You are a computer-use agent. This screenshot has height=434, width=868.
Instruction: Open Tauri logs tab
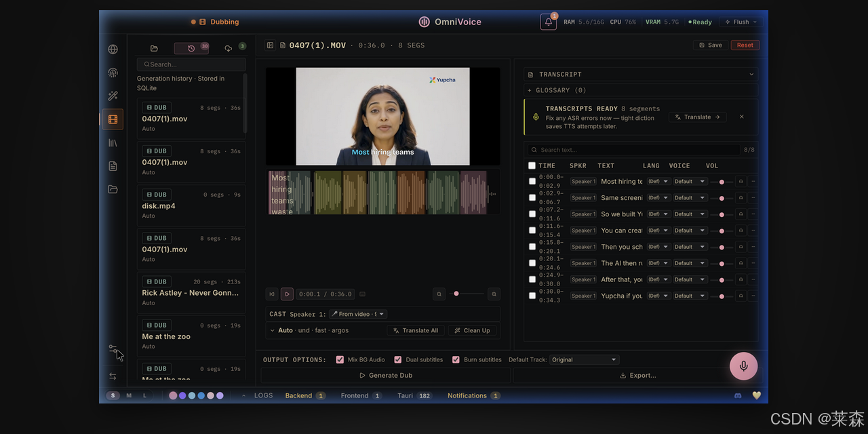coord(414,395)
